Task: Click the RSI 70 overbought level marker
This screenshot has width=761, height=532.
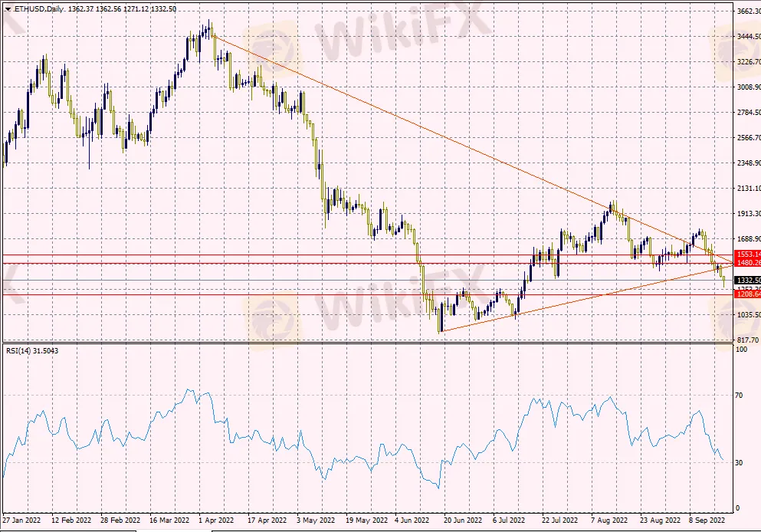Action: (x=740, y=396)
